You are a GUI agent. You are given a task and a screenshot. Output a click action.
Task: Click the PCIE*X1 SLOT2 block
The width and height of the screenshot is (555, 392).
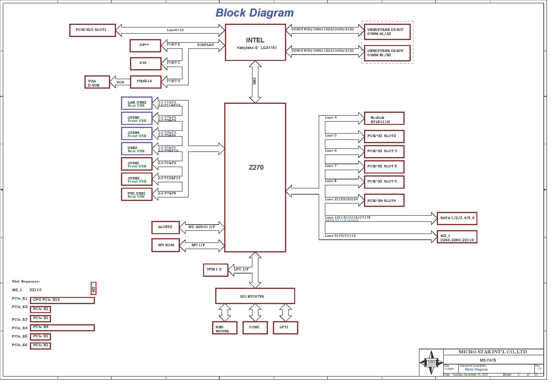click(x=384, y=137)
